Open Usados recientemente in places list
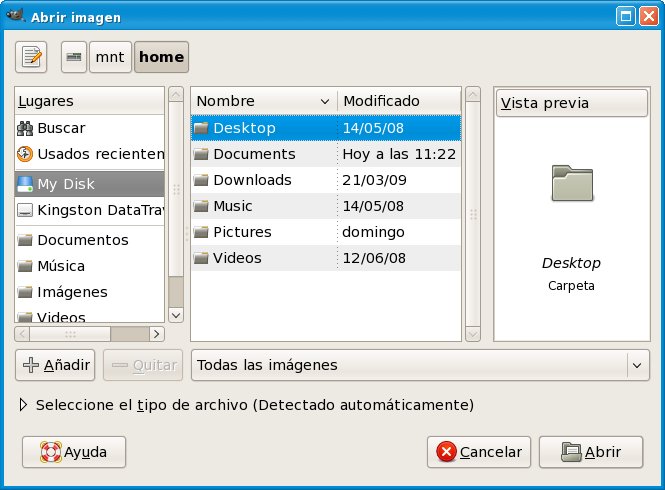665x490 pixels. pyautogui.click(x=90, y=154)
